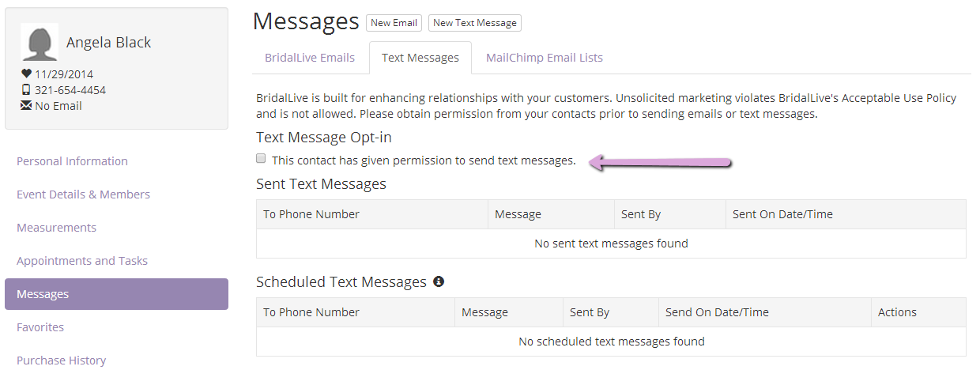This screenshot has width=980, height=370.
Task: Click the Angela Black contact name
Action: pos(109,43)
